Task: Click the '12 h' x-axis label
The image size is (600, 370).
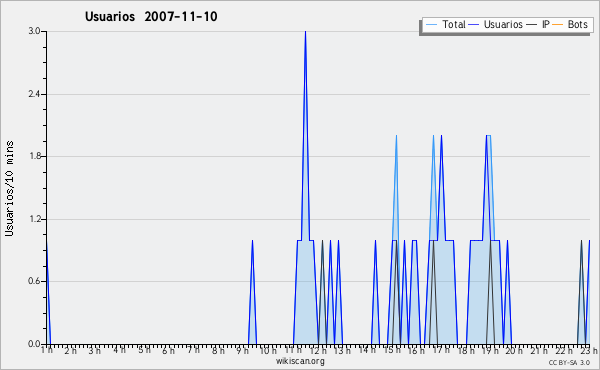Action: [318, 350]
